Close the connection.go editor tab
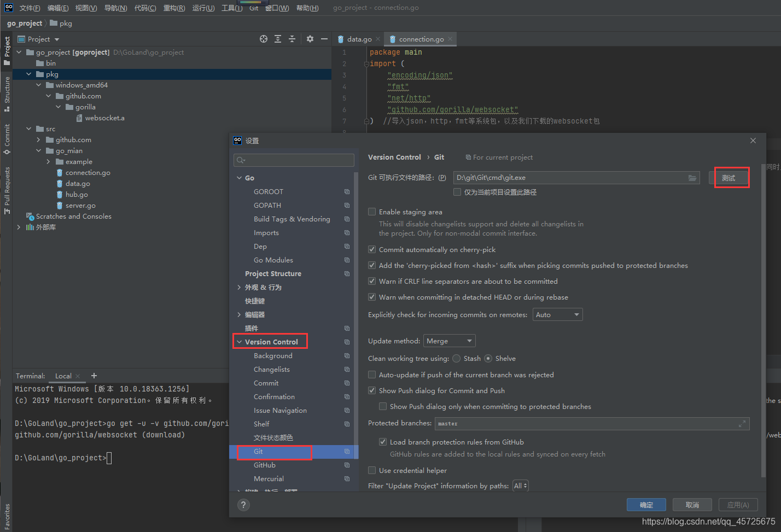This screenshot has height=532, width=781. pyautogui.click(x=450, y=39)
